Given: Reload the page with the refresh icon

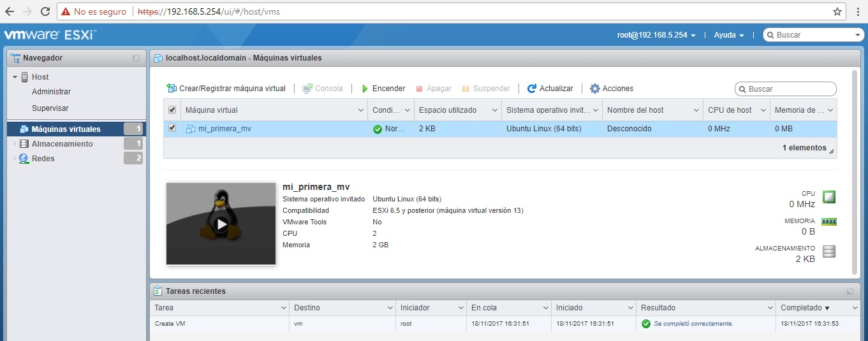Looking at the screenshot, I should point(45,11).
